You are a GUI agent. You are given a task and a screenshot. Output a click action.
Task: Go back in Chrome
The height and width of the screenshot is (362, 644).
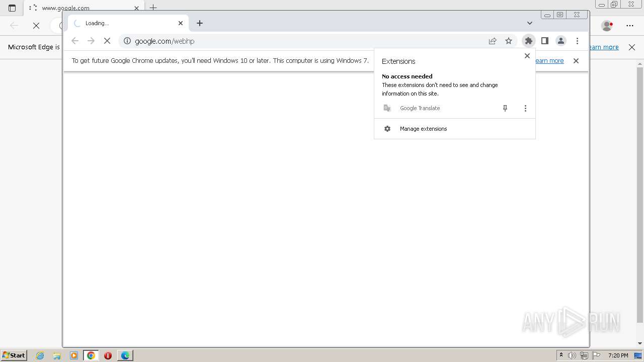pyautogui.click(x=75, y=41)
